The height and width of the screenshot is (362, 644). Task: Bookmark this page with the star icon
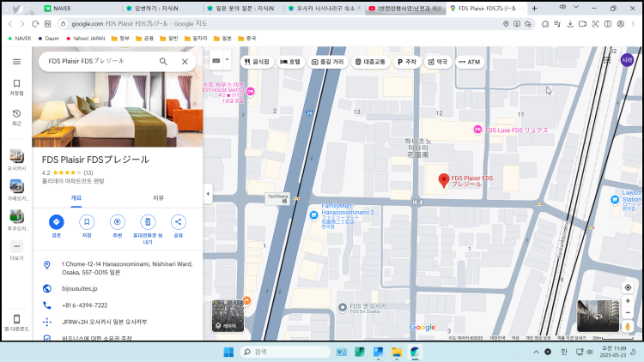[528, 24]
